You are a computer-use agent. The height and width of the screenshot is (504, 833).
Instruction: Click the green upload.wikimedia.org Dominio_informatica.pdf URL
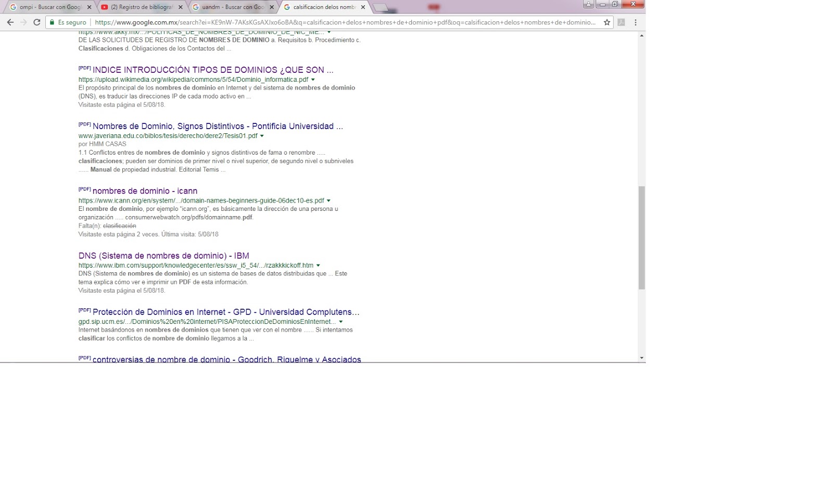pyautogui.click(x=193, y=80)
